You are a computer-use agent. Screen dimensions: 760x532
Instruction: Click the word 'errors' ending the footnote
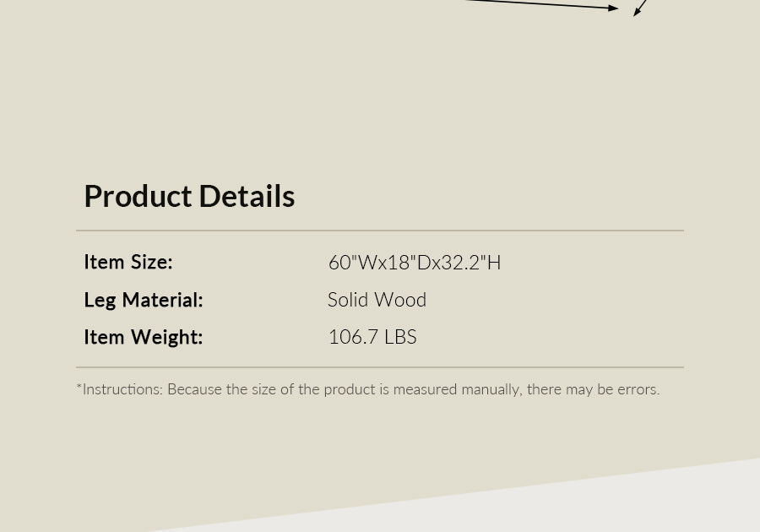[x=636, y=389]
